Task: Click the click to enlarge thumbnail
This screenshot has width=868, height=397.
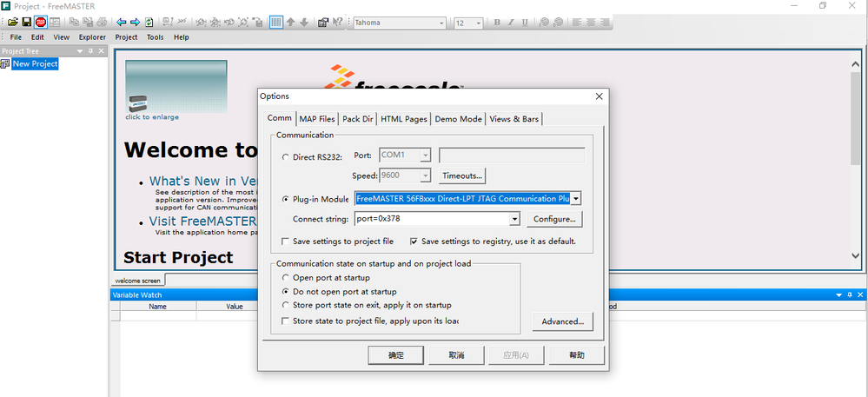Action: (x=176, y=86)
